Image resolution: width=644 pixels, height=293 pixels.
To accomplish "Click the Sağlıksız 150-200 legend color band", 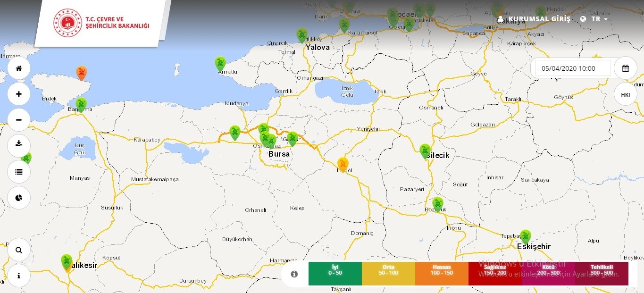I will pos(494,273).
